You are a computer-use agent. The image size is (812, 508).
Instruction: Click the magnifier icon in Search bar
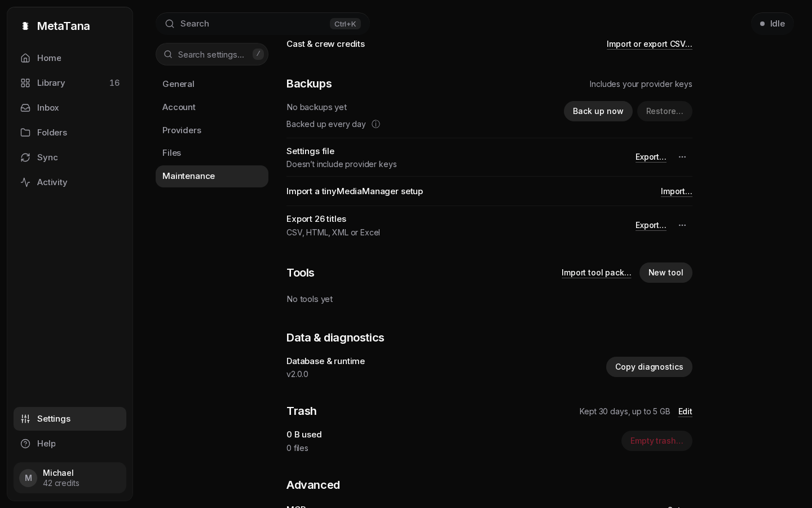[170, 24]
